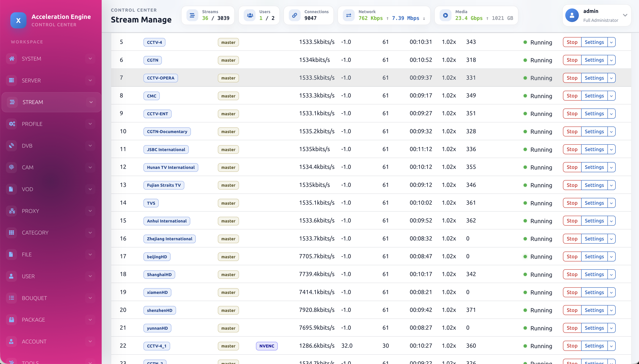Open the VOD menu item
Screen dimensions: 639x364
[51, 189]
